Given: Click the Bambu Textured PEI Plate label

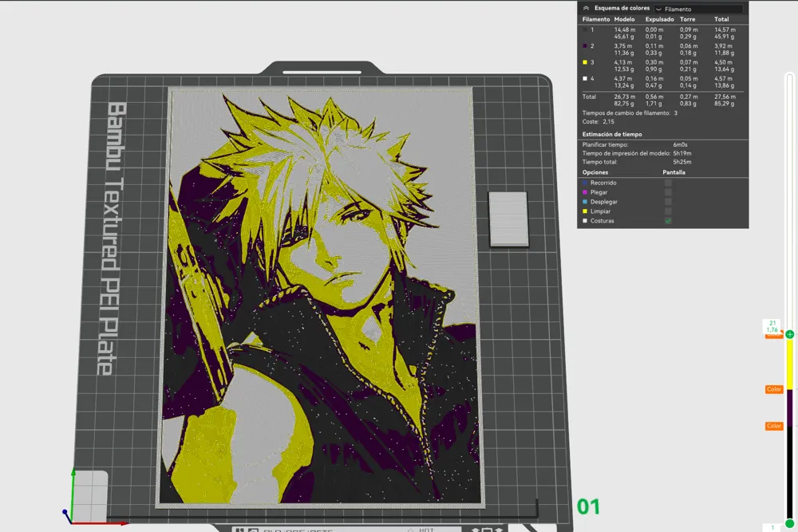Looking at the screenshot, I should [x=112, y=238].
